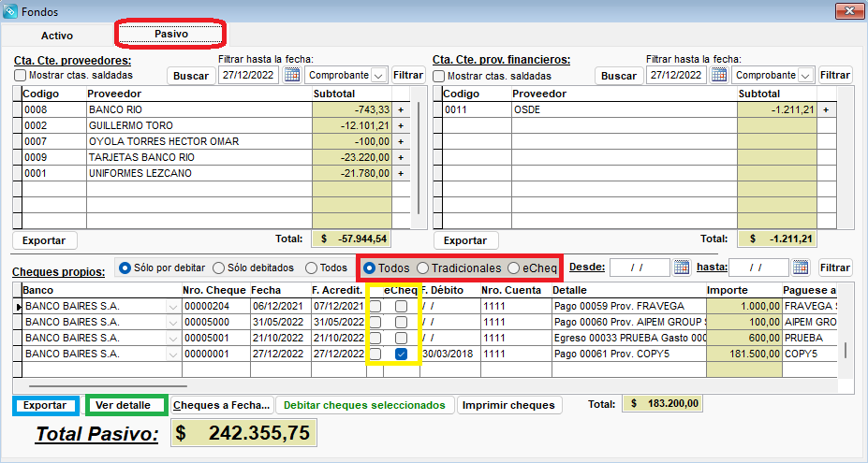Click the Nro. Cheque column header
868x463 pixels.
coord(216,290)
